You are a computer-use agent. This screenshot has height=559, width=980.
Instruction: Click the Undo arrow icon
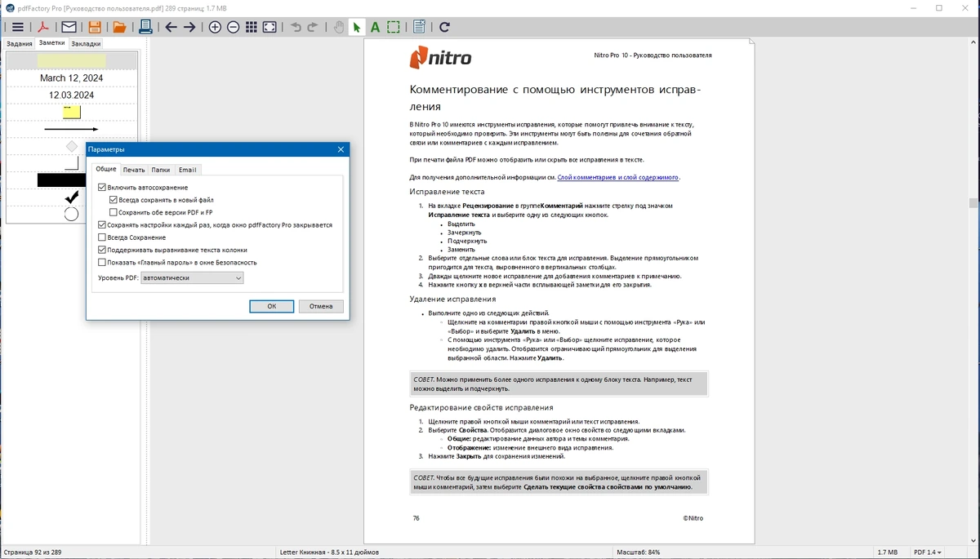point(296,27)
